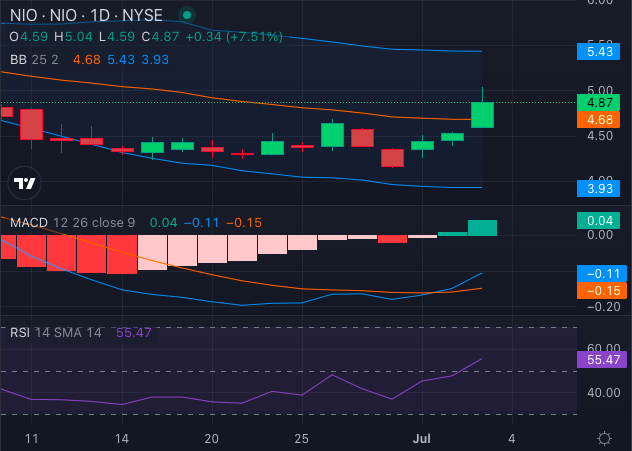Image resolution: width=632 pixels, height=451 pixels.
Task: Click the +0.34 (+7.51%) change text
Action: 234,37
